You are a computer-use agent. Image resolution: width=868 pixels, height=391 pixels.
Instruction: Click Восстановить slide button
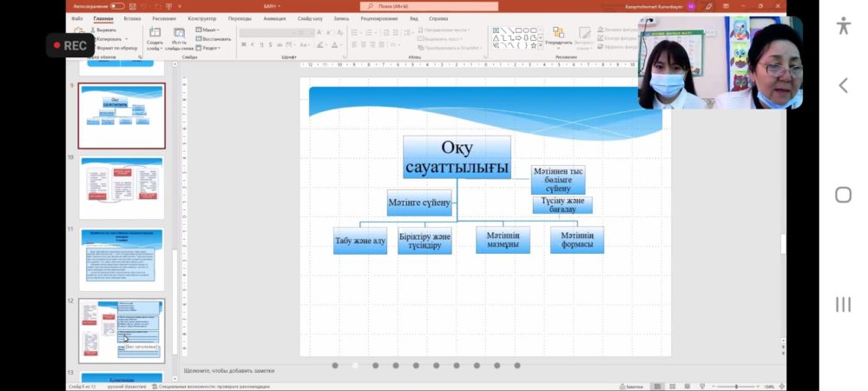[x=214, y=39]
